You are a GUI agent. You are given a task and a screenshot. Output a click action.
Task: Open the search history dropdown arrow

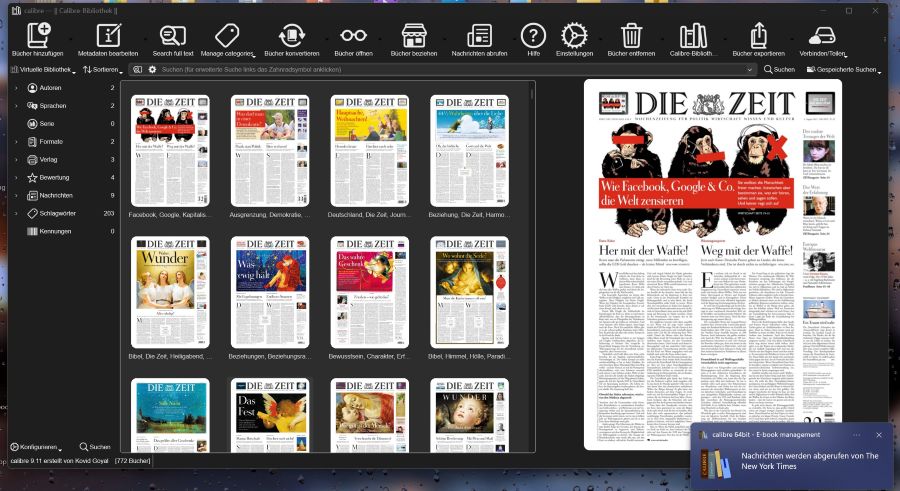click(749, 69)
